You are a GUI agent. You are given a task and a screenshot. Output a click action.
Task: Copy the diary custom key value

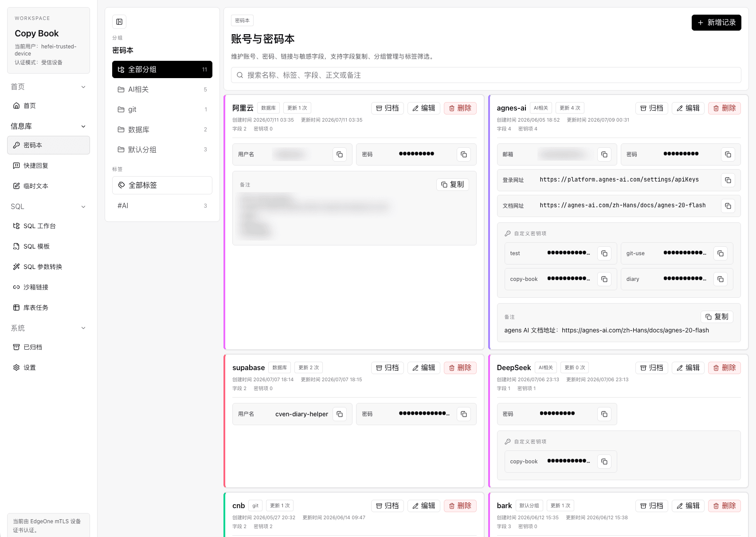721,279
